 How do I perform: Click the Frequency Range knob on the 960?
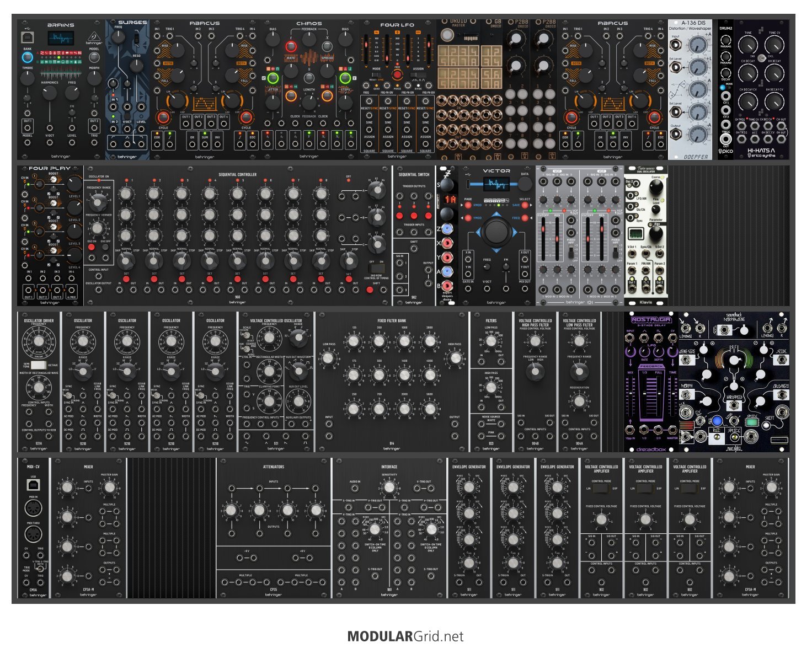[100, 203]
